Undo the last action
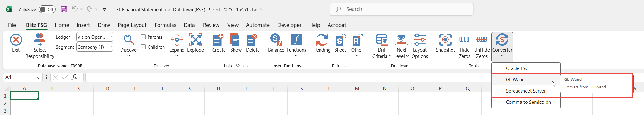 tap(74, 9)
